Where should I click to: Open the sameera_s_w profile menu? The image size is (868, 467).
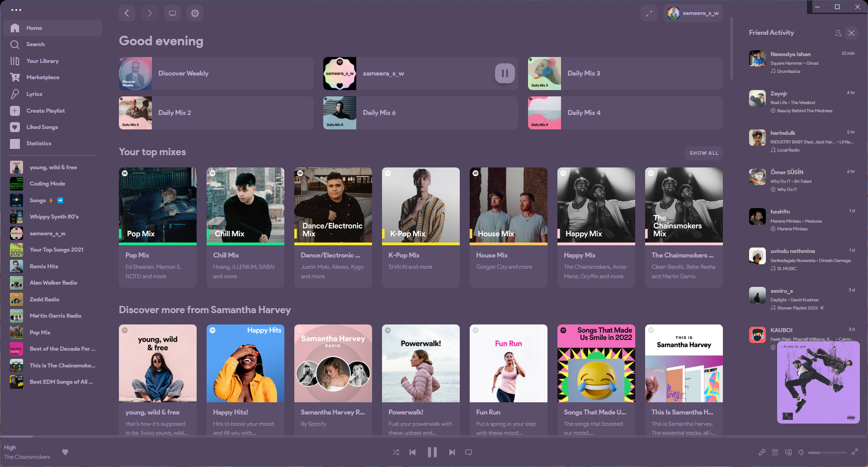point(693,13)
